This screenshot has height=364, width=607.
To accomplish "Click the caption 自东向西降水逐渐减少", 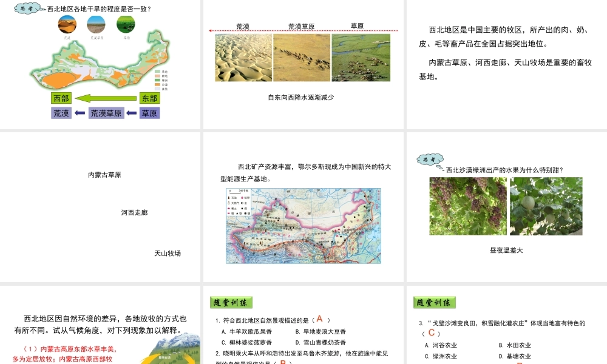I will pos(301,98).
